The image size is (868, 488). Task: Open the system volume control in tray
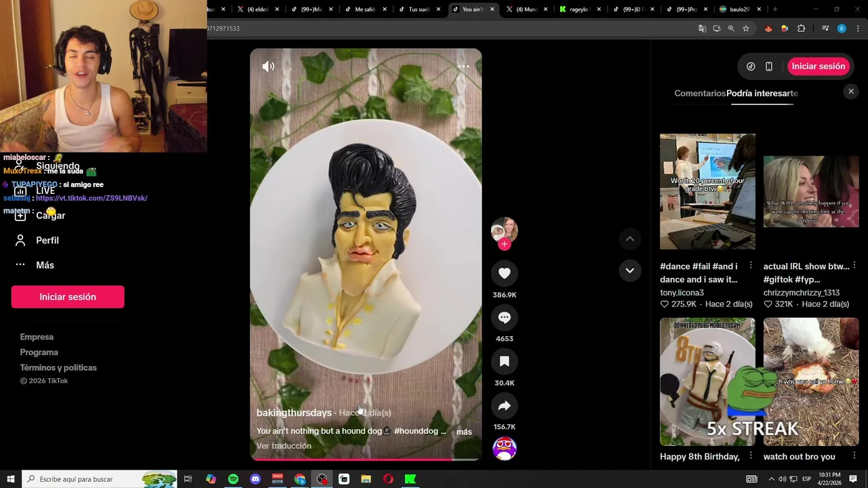782,479
